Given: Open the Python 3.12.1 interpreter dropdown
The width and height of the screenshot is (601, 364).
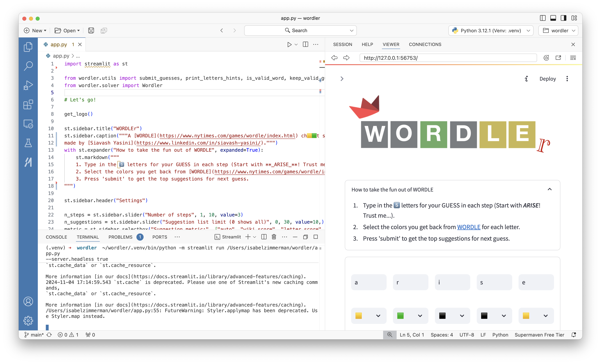Looking at the screenshot, I should point(491,30).
